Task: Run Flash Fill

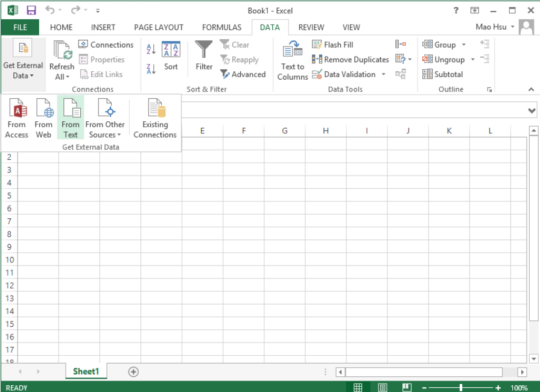Action: 332,45
